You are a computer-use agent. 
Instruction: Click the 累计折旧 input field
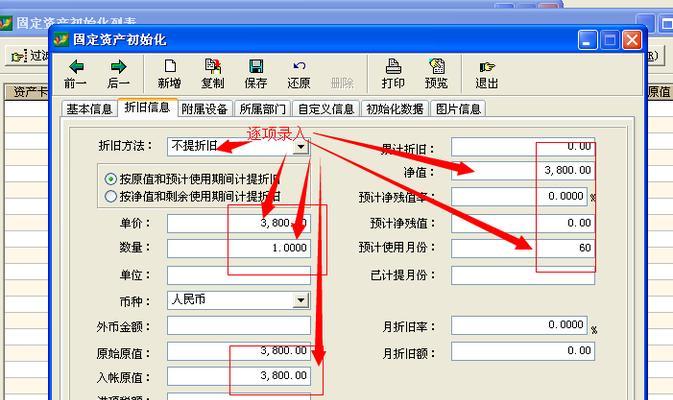pyautogui.click(x=523, y=147)
